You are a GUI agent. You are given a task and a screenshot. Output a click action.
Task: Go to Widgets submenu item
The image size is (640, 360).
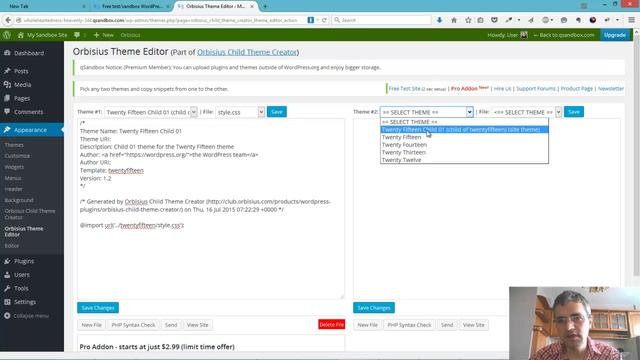tap(14, 167)
